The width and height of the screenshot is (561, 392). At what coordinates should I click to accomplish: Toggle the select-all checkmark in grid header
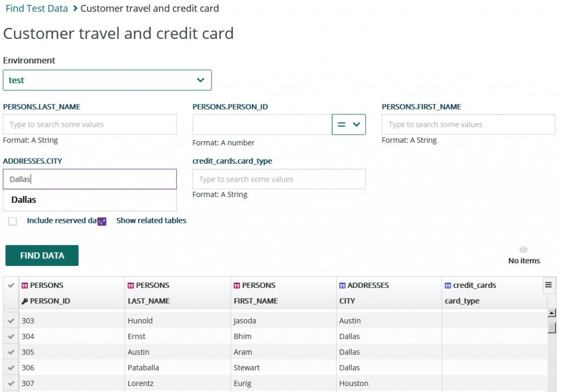point(11,285)
